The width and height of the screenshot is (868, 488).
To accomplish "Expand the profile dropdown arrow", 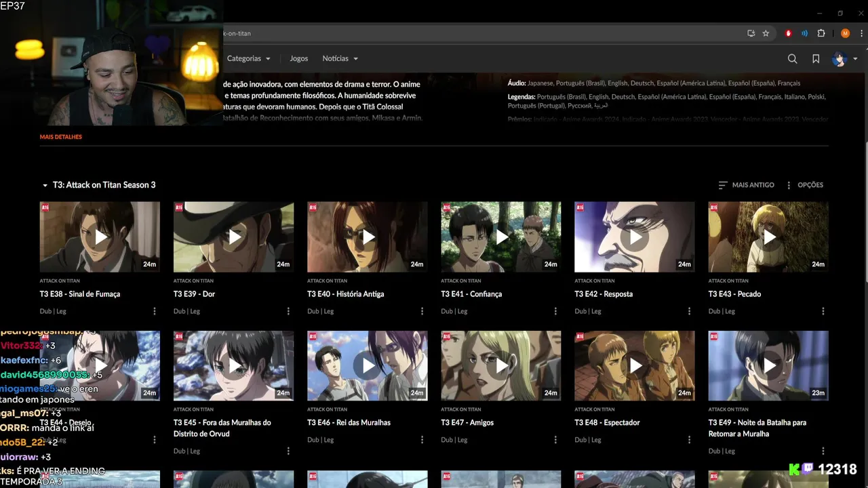I will (x=855, y=59).
